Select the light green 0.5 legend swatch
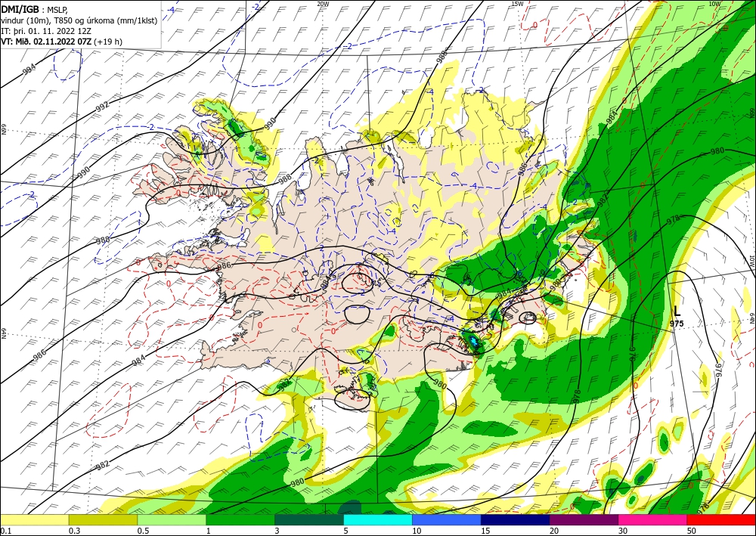This screenshot has width=756, height=536. 172,520
